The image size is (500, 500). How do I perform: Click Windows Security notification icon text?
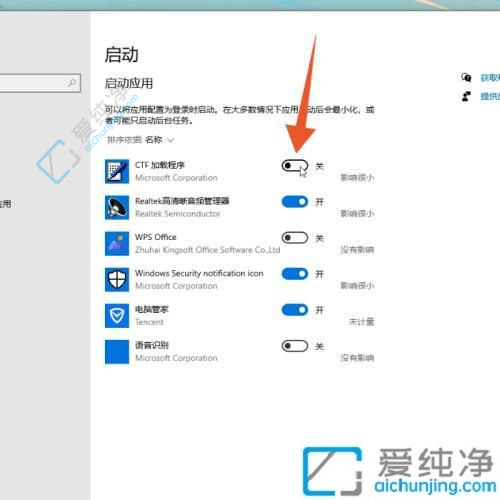pyautogui.click(x=199, y=273)
